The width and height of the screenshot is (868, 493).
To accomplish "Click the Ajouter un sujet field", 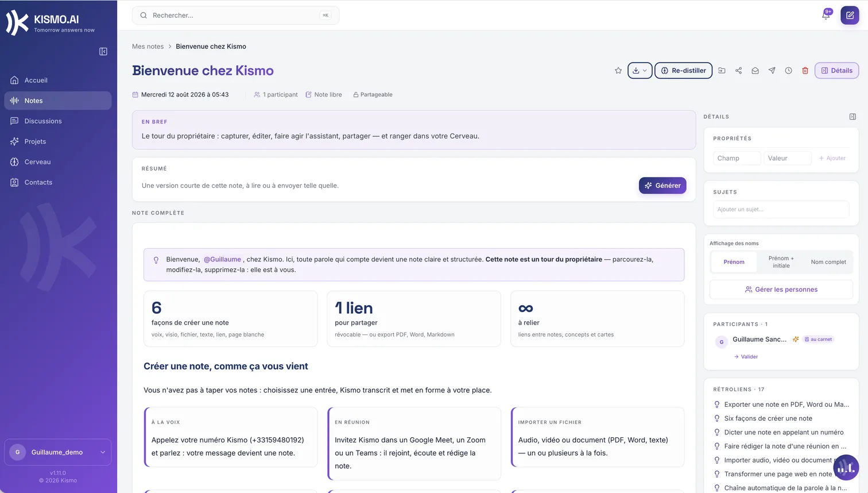I will click(781, 210).
